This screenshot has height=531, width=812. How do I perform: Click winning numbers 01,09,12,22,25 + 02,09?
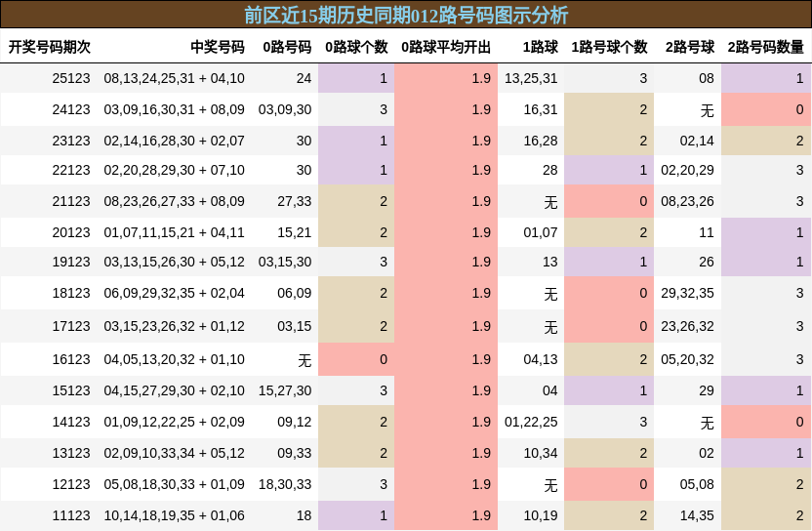pyautogui.click(x=174, y=422)
